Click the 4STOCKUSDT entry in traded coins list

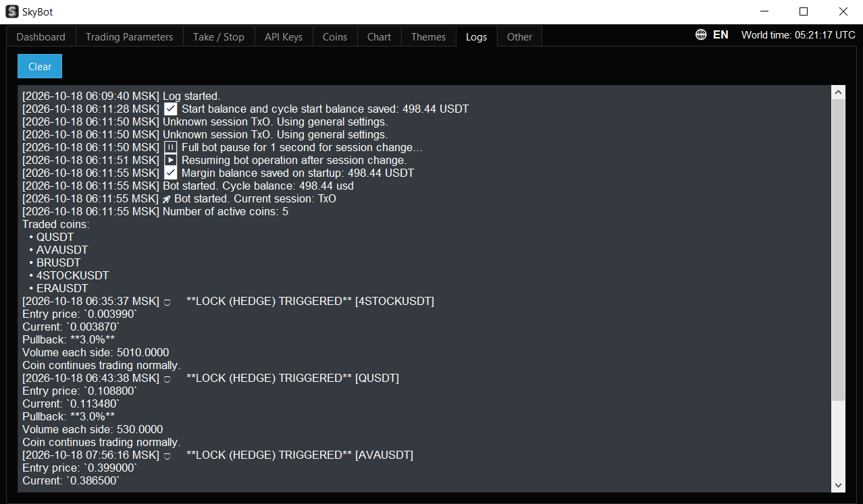tap(72, 276)
